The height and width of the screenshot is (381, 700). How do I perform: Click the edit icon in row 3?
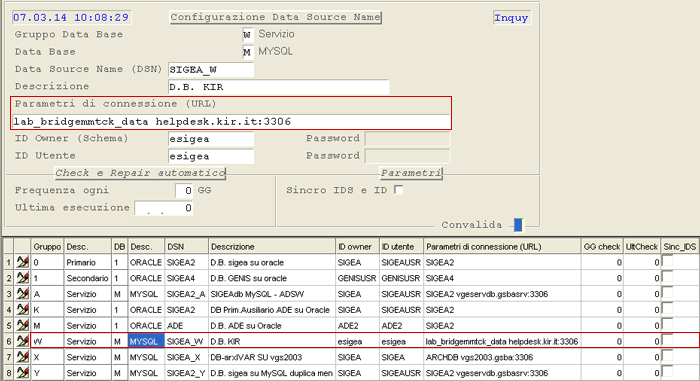(x=22, y=294)
